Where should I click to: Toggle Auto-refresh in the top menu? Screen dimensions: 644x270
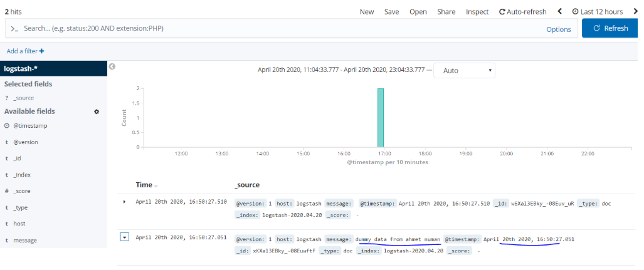click(x=522, y=12)
